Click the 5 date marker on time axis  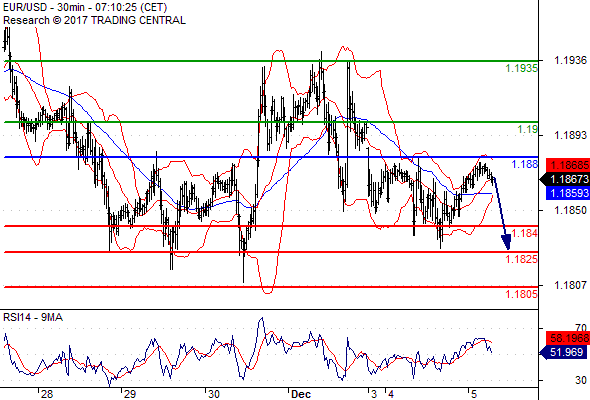(x=474, y=394)
